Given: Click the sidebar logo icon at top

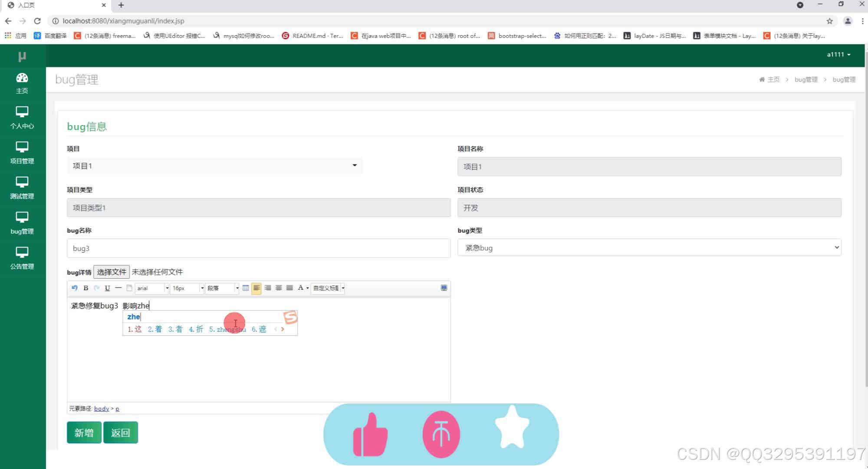Looking at the screenshot, I should click(x=22, y=56).
